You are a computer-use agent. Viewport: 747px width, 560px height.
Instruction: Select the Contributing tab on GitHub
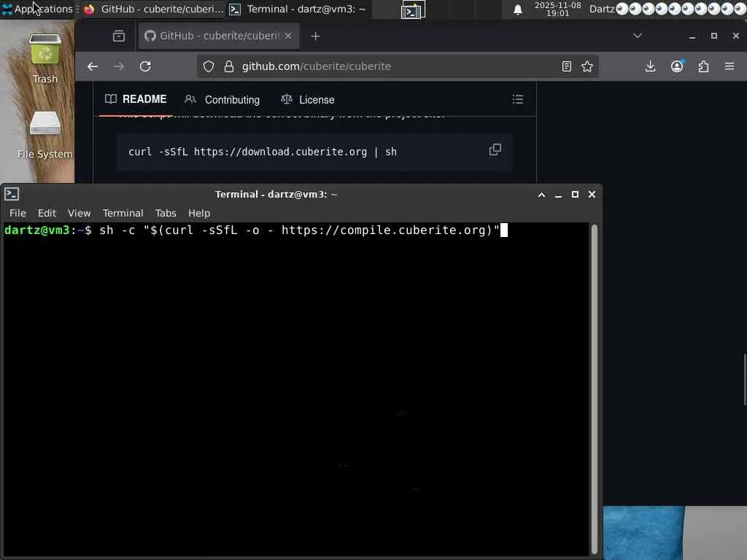(222, 99)
